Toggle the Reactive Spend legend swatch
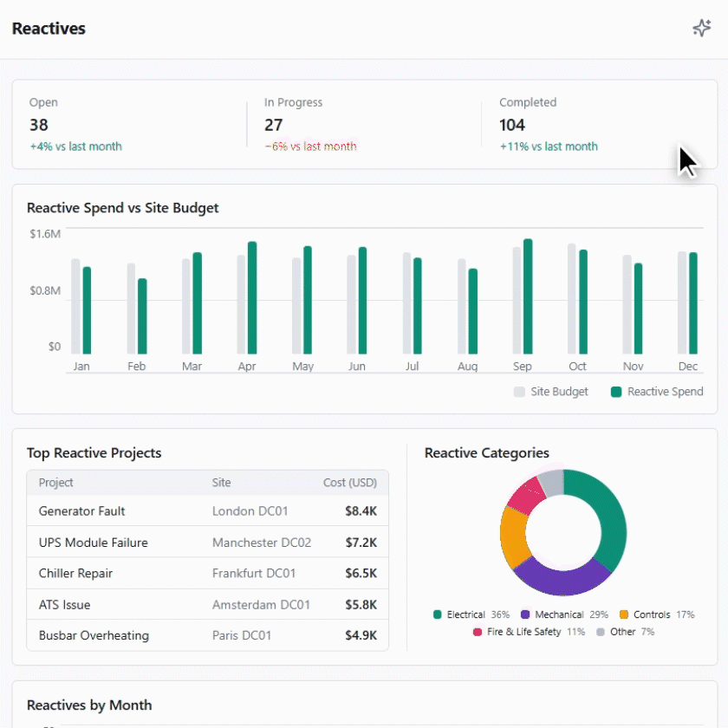 616,392
